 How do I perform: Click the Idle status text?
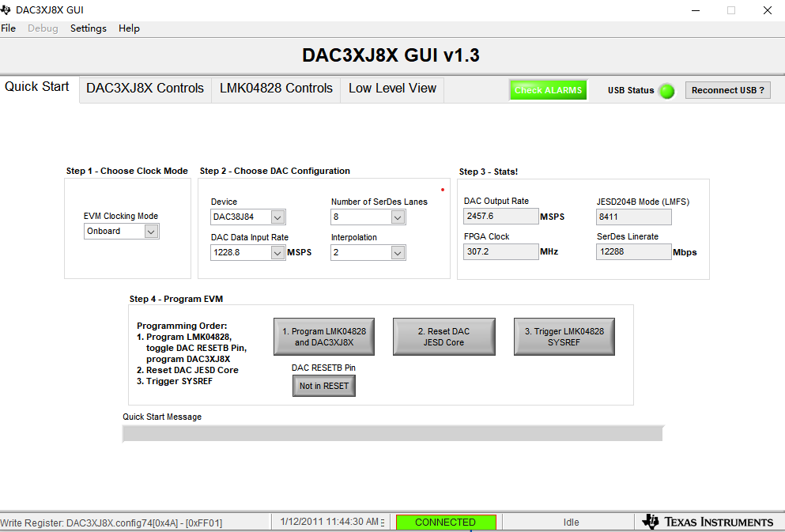572,523
